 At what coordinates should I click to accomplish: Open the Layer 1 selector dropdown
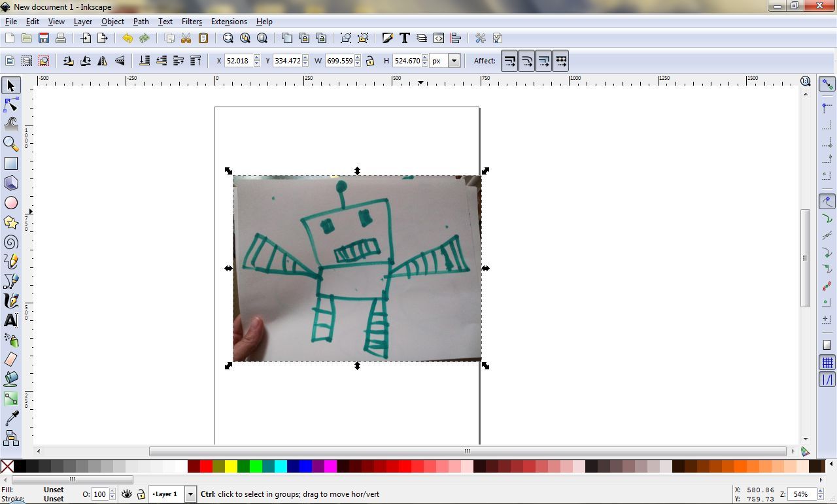click(x=190, y=494)
